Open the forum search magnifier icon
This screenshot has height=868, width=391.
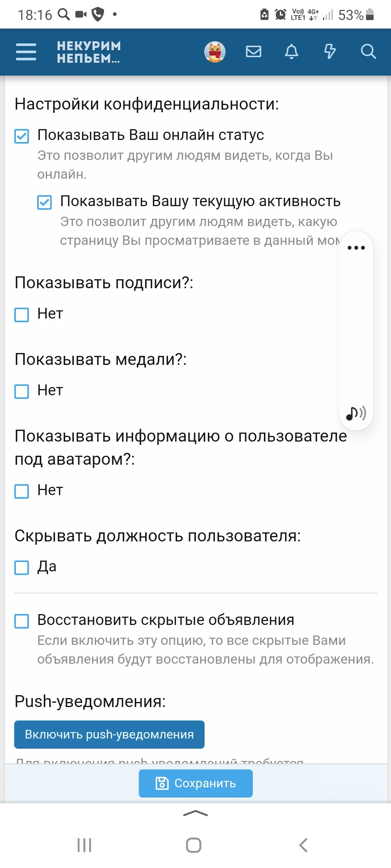coord(368,52)
